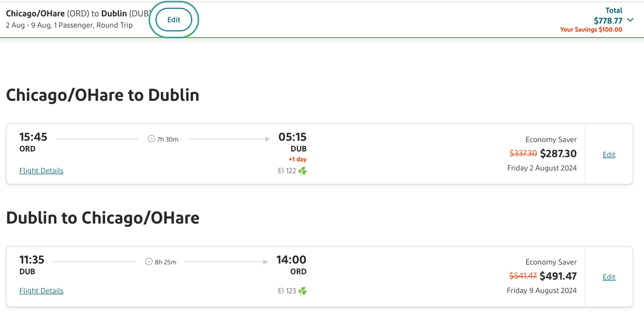Click the Chicago/OHare to Dublin section heading
The height and width of the screenshot is (319, 644).
(102, 95)
